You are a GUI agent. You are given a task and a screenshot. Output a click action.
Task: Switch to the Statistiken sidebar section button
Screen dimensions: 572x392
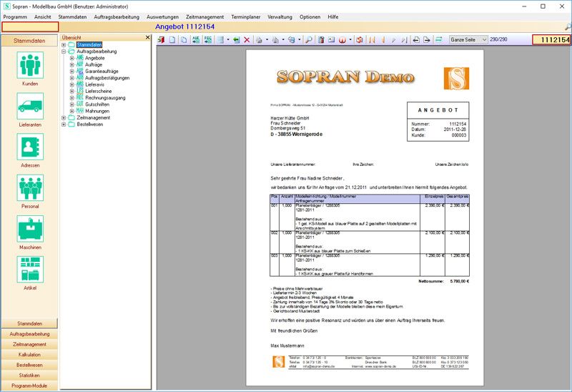29,376
